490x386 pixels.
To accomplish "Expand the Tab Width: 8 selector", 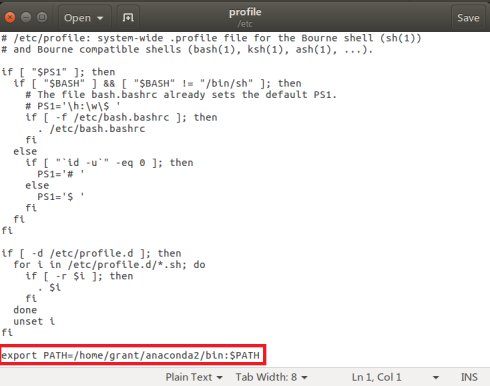I will pyautogui.click(x=271, y=377).
